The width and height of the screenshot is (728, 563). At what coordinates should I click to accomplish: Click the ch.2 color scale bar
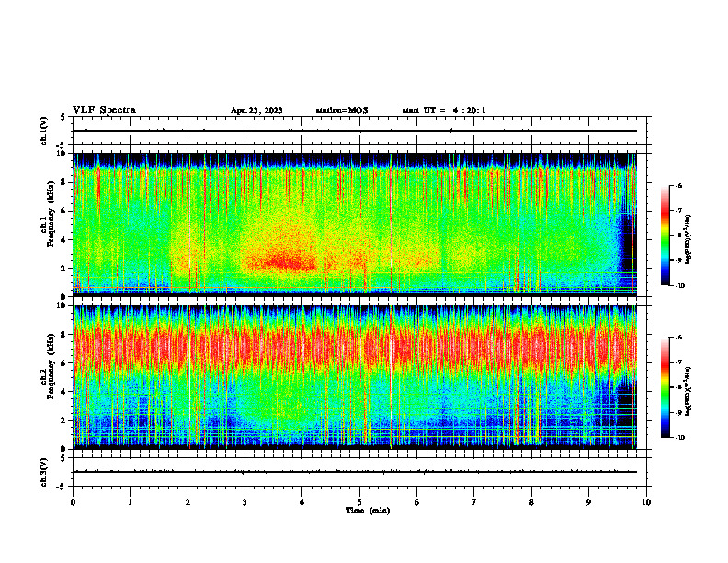coord(665,387)
